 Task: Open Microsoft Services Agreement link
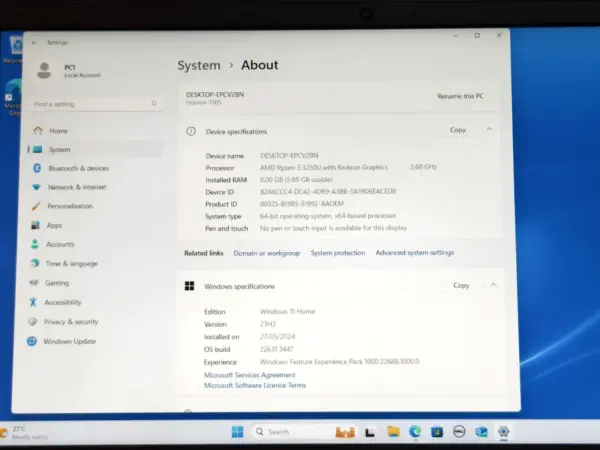(249, 375)
